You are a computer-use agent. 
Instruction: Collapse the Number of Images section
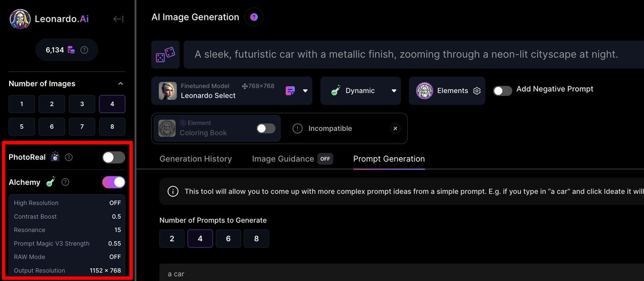(x=120, y=84)
